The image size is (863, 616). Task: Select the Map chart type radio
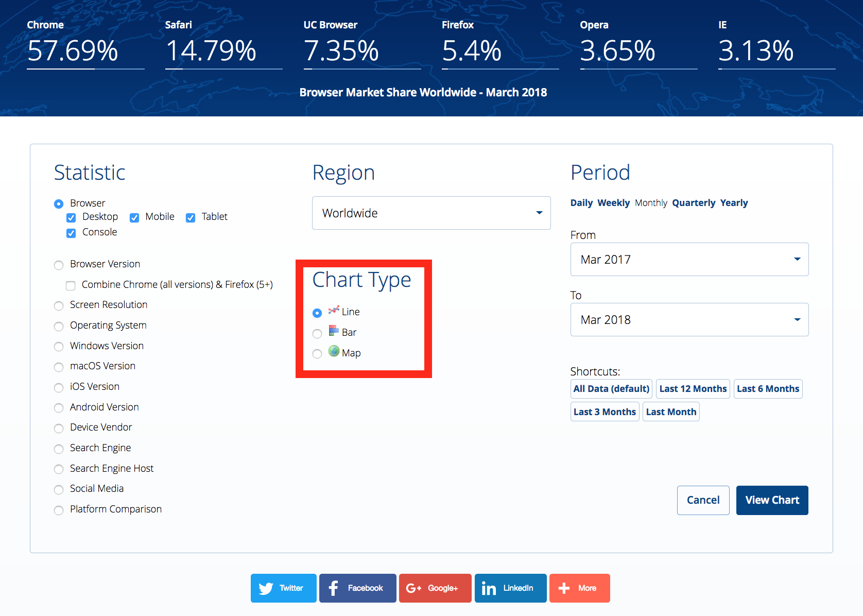coord(317,353)
